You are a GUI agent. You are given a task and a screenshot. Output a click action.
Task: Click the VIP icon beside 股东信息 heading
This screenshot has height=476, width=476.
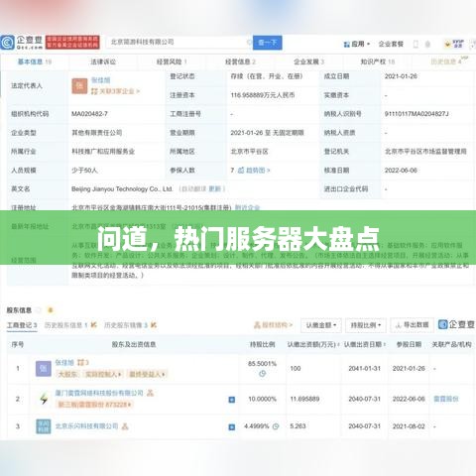click(51, 310)
